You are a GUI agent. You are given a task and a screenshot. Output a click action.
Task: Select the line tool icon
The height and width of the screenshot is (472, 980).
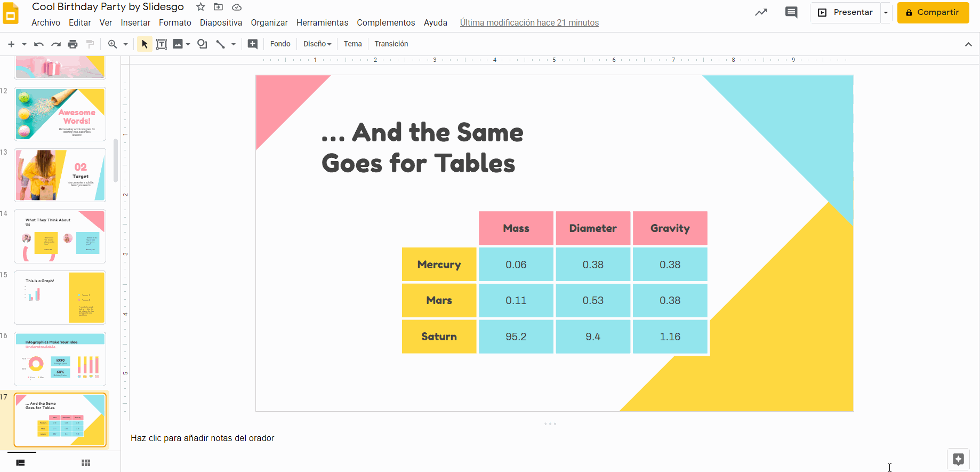(x=220, y=44)
